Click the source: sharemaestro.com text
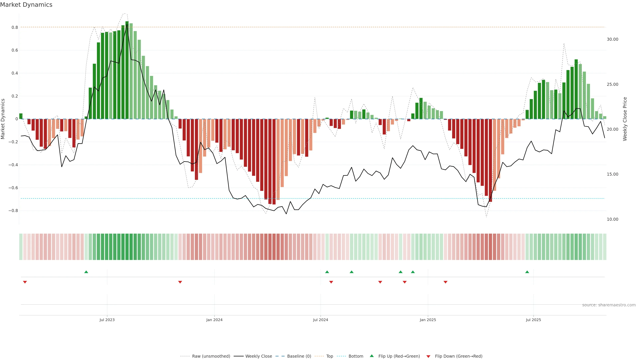The height and width of the screenshot is (362, 644). (609, 305)
